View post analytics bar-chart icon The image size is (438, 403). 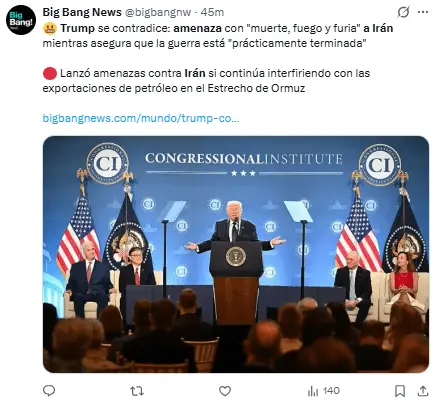(x=313, y=391)
